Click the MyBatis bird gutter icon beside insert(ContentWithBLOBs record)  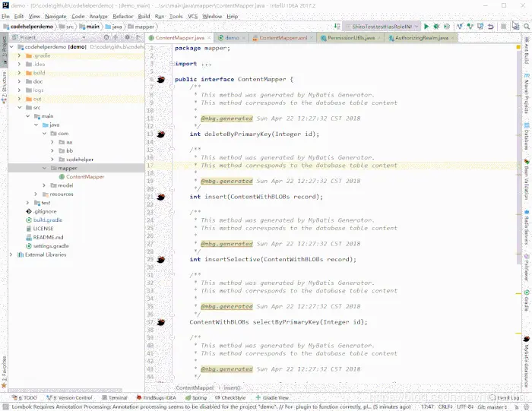click(161, 197)
